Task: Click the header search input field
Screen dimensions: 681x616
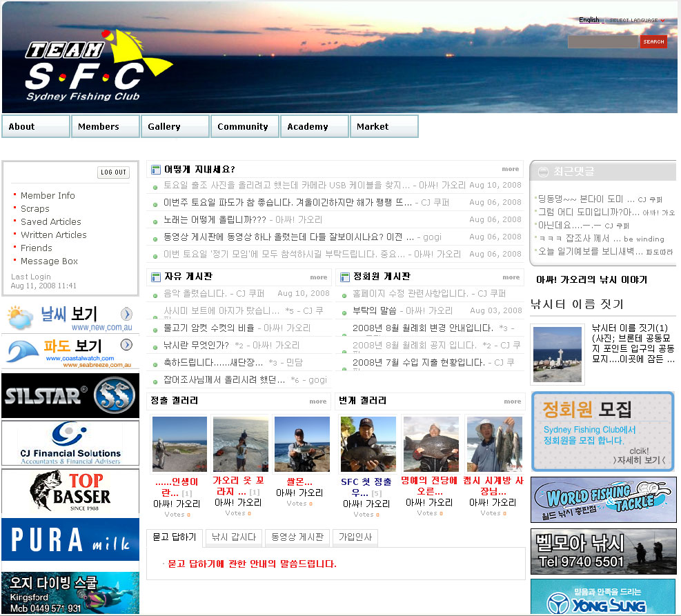Action: [x=603, y=41]
